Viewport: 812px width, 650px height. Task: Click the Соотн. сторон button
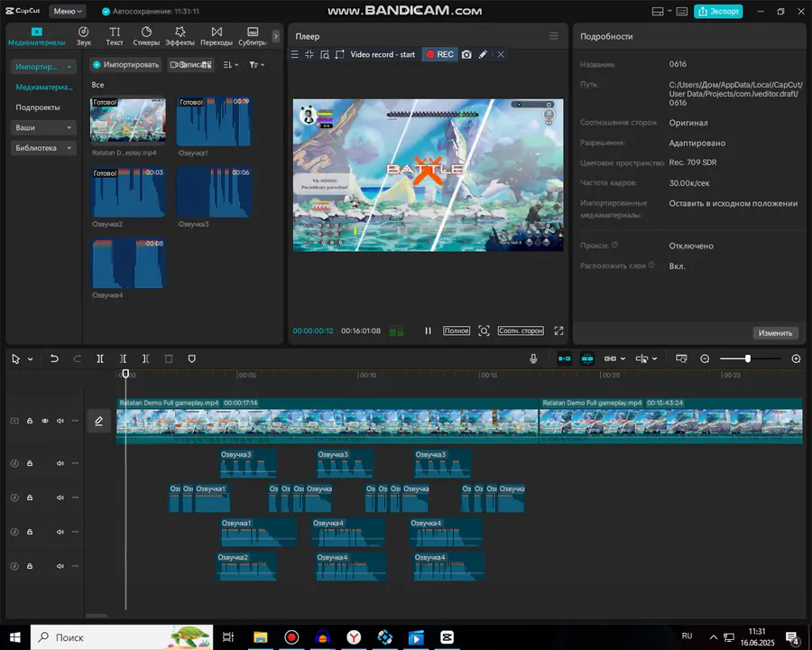point(521,330)
